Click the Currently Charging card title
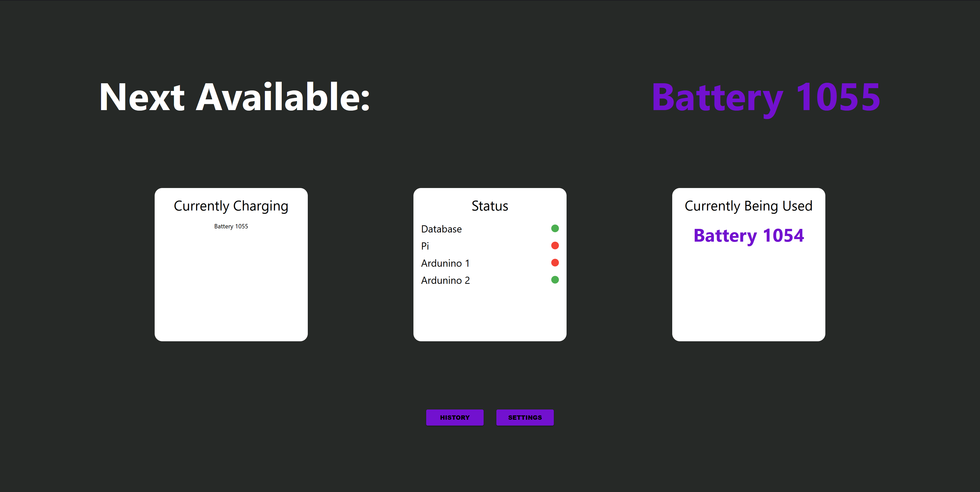980x492 pixels. pyautogui.click(x=231, y=206)
